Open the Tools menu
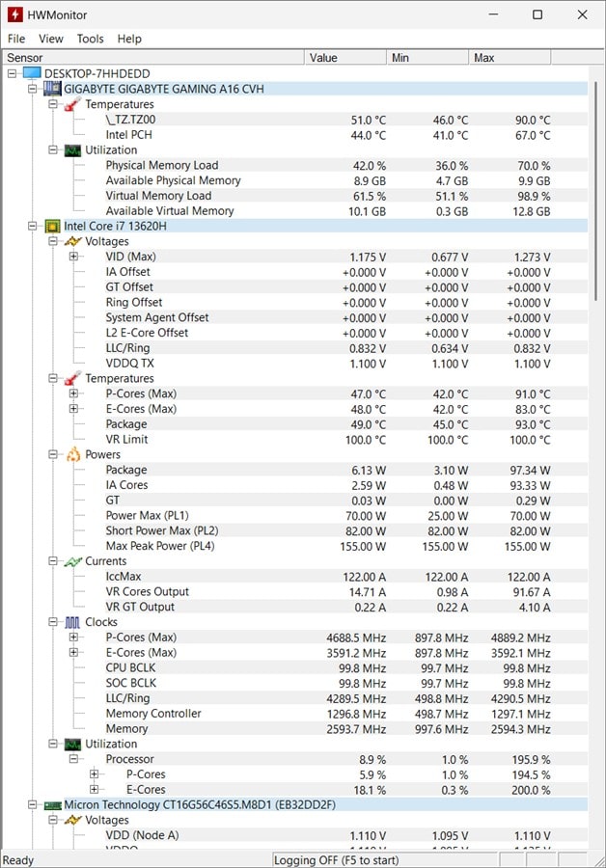The width and height of the screenshot is (606, 868). (90, 39)
